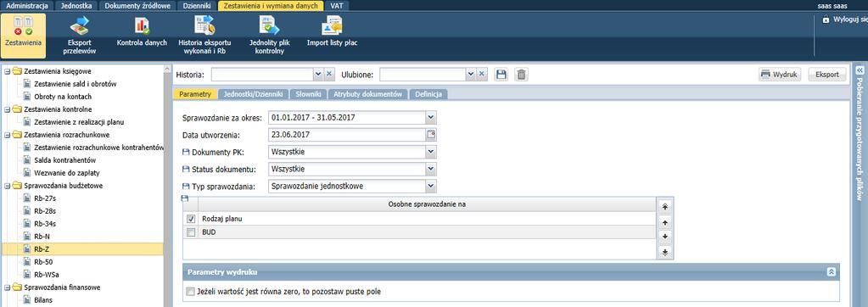
Task: Open Jednostki/Dzienniki parameters tab
Action: coord(253,95)
